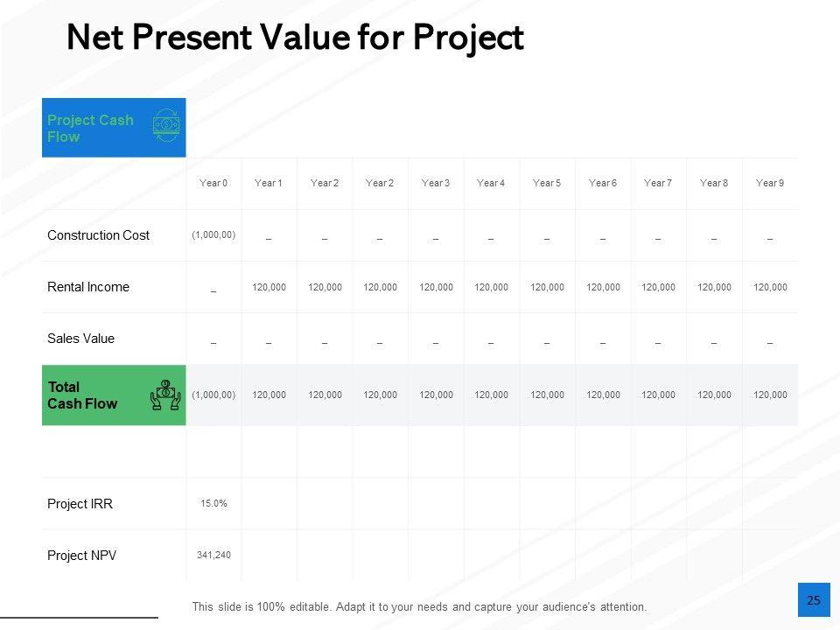Click the slide number 25 box
Screen dimensions: 840x630
click(x=814, y=600)
